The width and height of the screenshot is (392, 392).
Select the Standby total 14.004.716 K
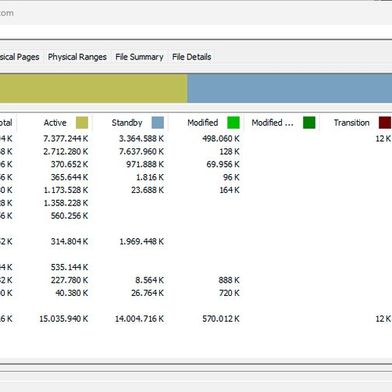coord(139,319)
